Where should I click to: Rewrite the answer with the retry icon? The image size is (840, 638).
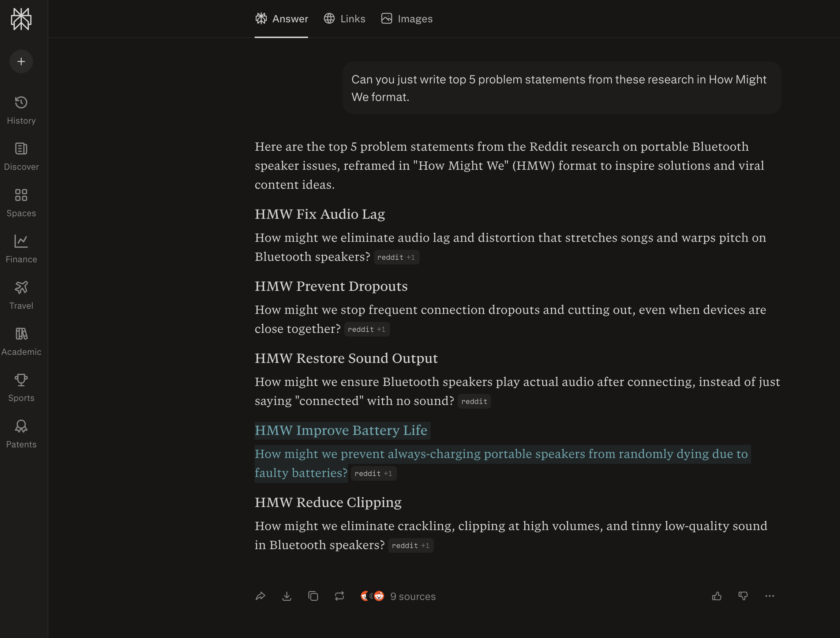coord(340,596)
